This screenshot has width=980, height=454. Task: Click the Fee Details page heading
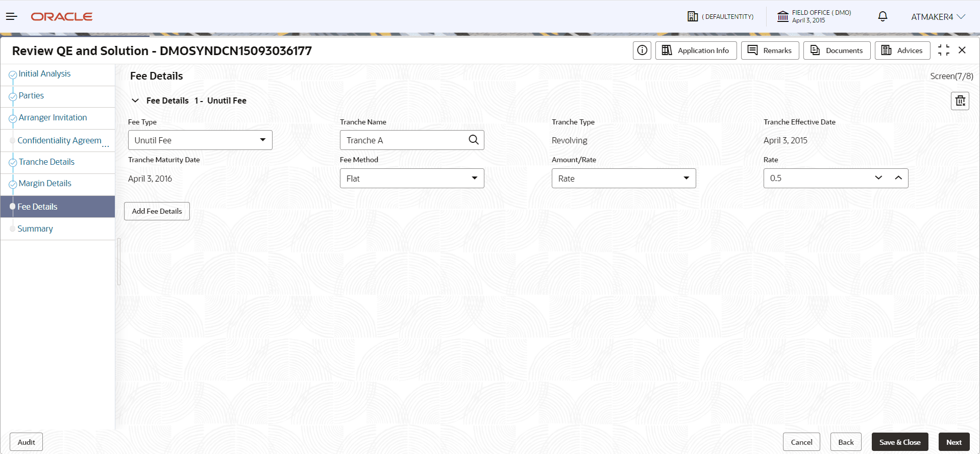click(x=156, y=76)
